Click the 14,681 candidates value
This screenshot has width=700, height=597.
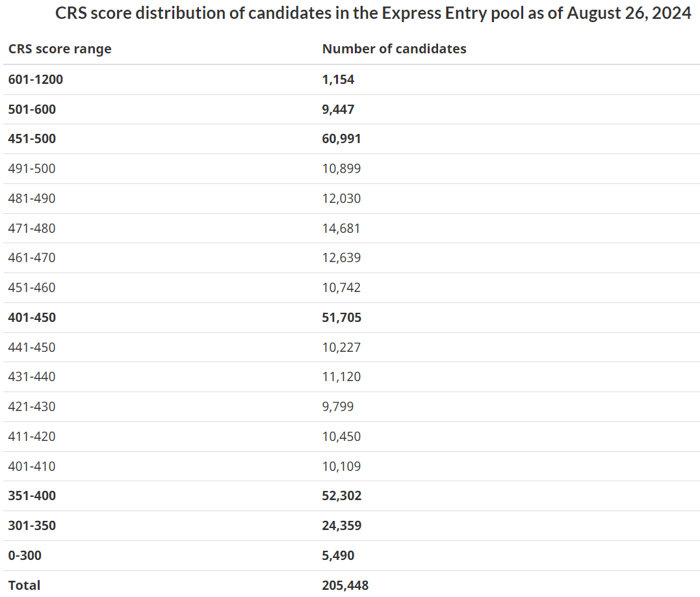point(341,228)
